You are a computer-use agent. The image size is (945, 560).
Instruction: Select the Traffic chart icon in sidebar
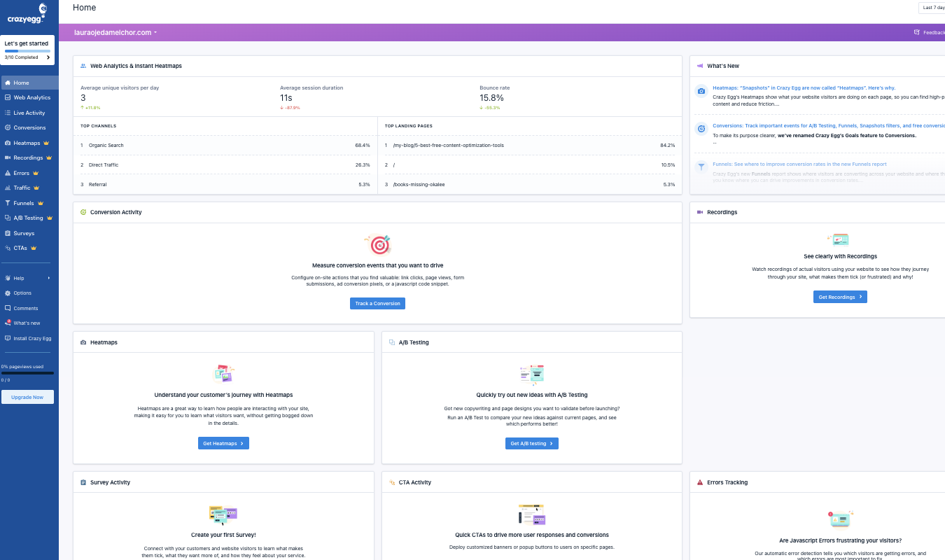[9, 187]
